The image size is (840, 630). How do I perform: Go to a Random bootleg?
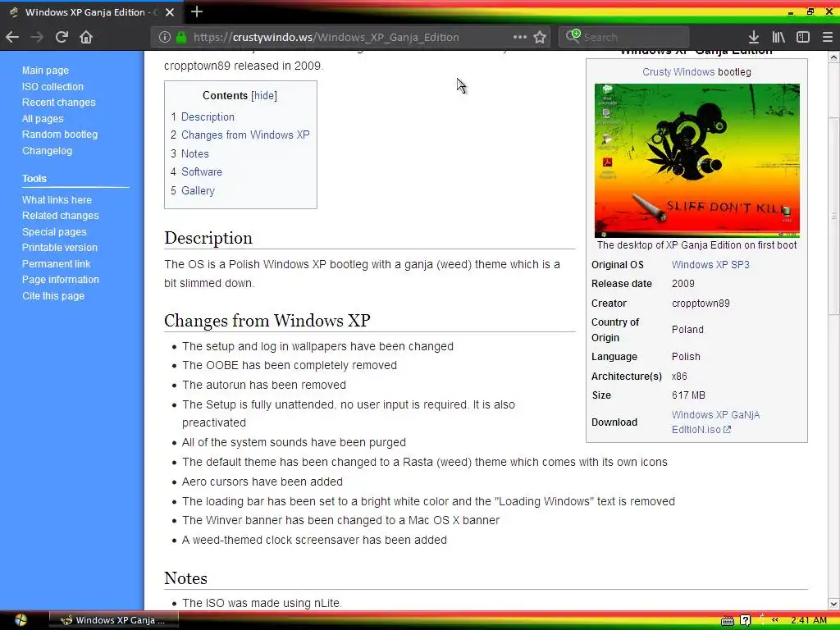click(60, 135)
